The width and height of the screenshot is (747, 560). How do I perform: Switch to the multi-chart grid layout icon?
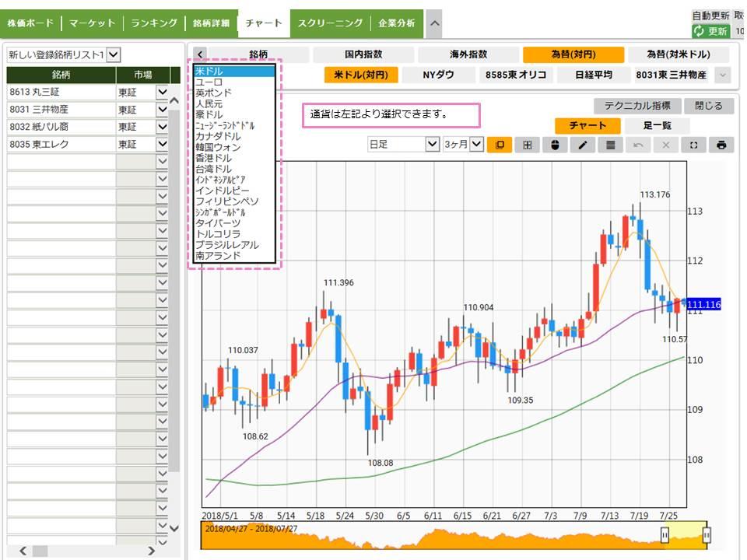click(x=527, y=145)
